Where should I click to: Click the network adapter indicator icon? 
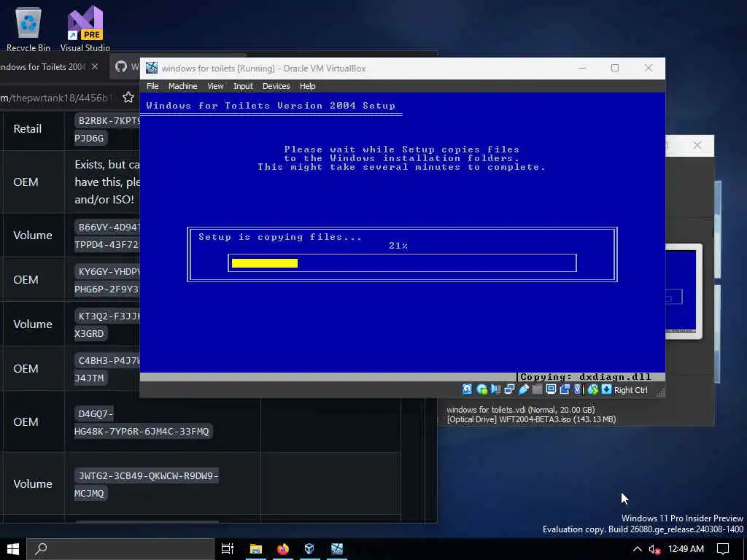point(509,390)
